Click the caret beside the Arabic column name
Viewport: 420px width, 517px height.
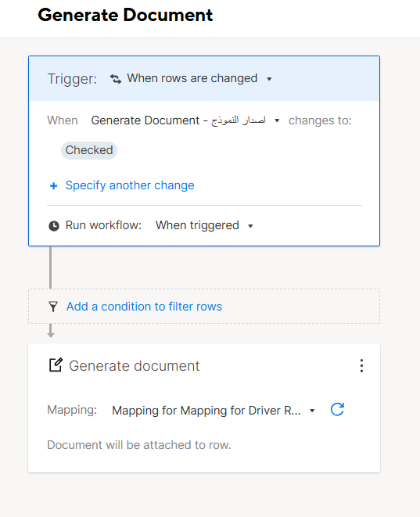[x=277, y=120]
